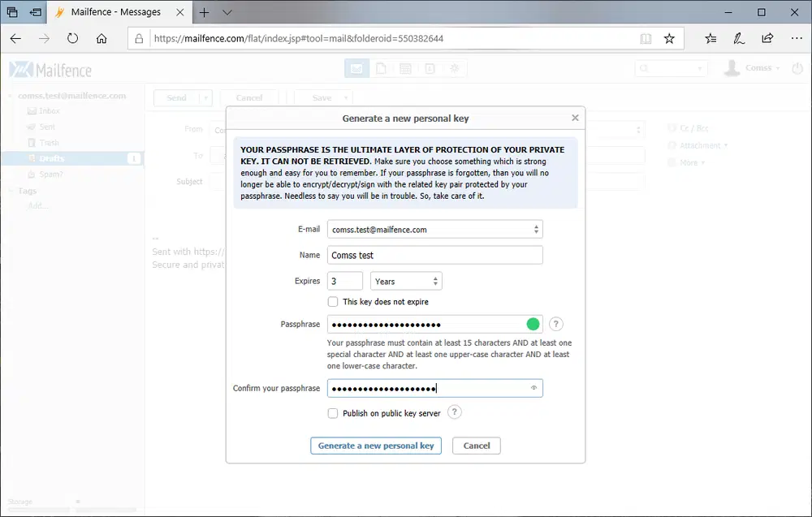Open the E-mail address dropdown
This screenshot has height=517, width=812.
[435, 229]
